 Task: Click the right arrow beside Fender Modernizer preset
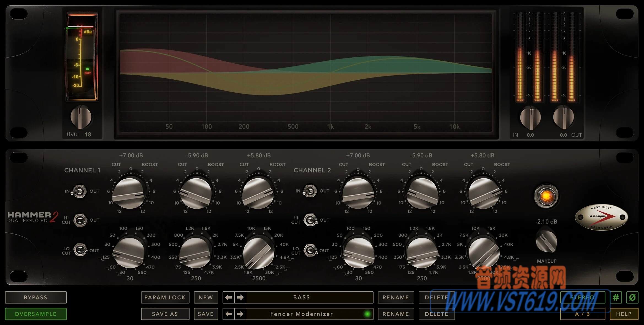240,314
